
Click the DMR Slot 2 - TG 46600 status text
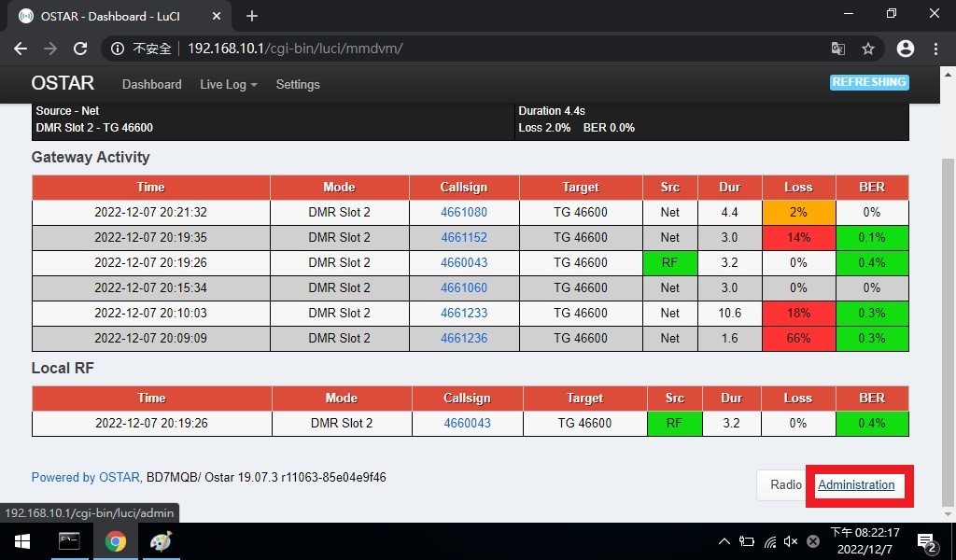tap(94, 127)
